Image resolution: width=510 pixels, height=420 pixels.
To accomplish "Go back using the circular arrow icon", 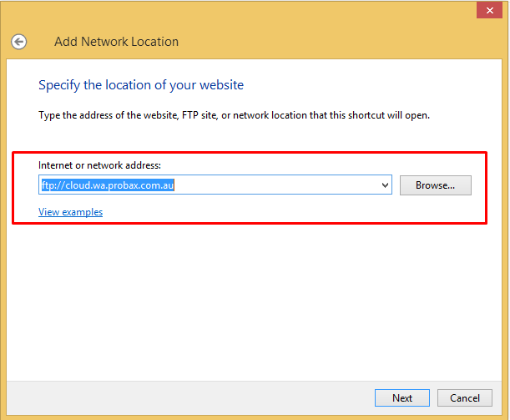I will coord(19,42).
